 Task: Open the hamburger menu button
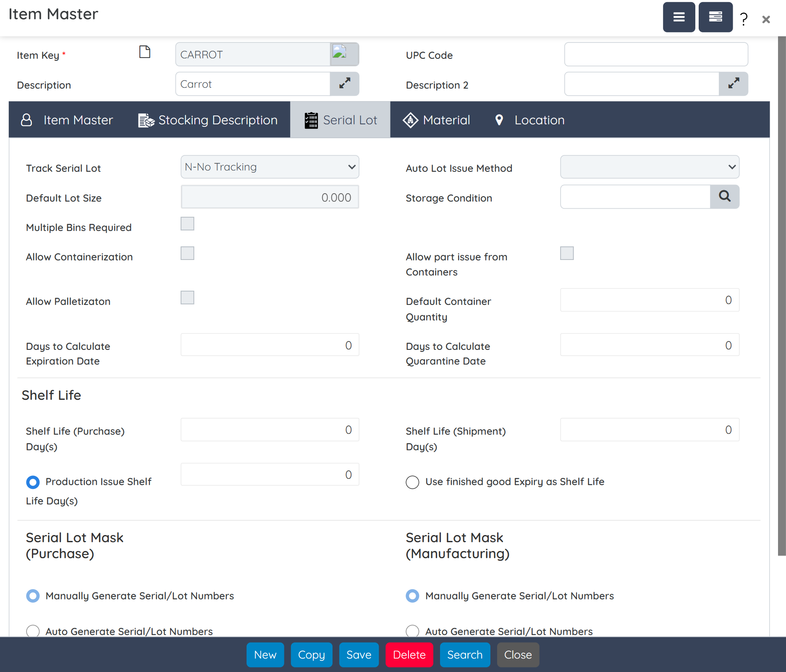[679, 17]
